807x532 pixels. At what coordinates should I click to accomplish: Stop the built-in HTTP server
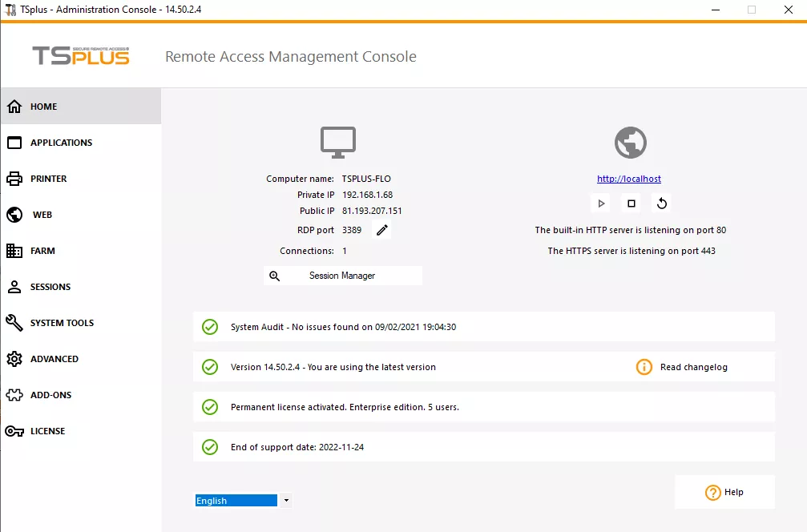pyautogui.click(x=630, y=203)
